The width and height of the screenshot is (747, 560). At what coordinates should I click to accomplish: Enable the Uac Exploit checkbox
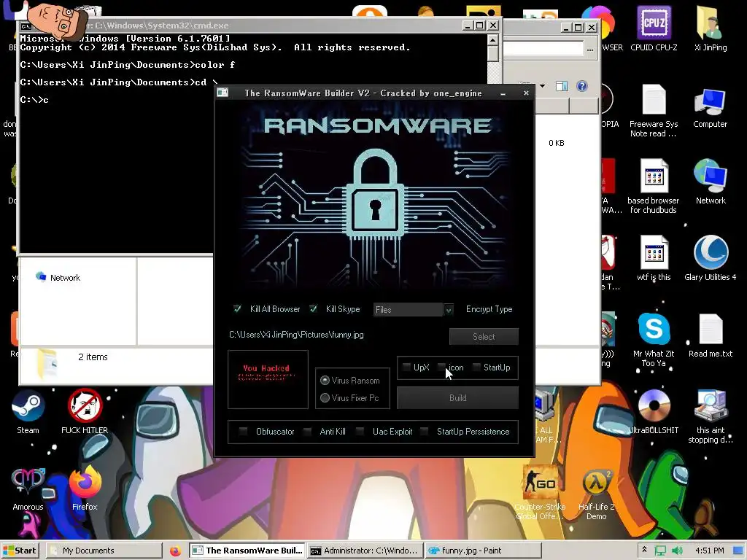coord(360,432)
